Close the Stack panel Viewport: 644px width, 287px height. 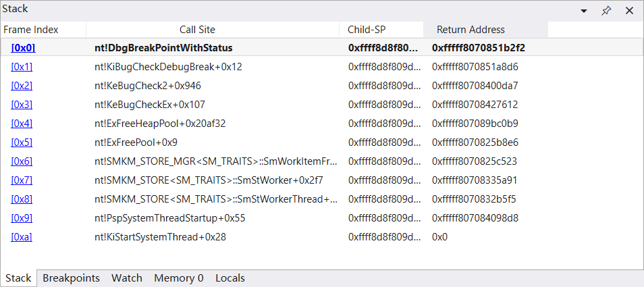[x=629, y=11]
